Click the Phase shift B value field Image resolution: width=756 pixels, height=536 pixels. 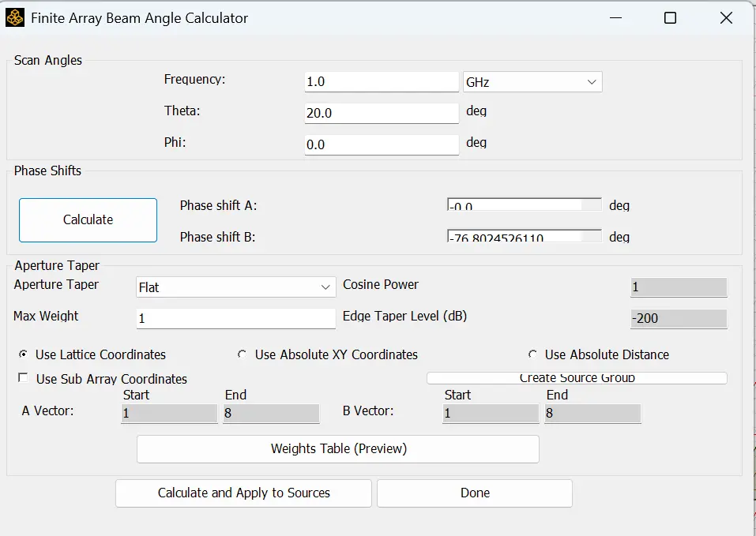click(x=524, y=236)
